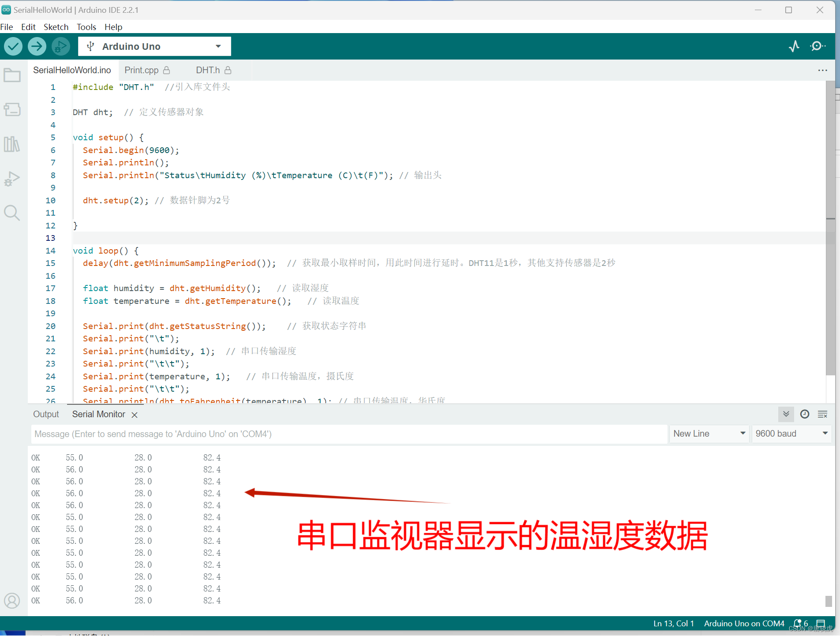Viewport: 840px width, 636px height.
Task: Close the Serial Monitor tab
Action: [135, 415]
